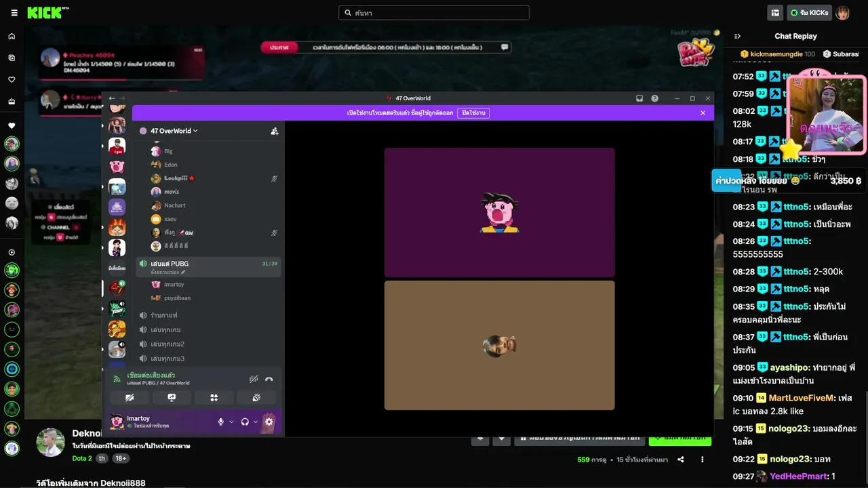Open Discord help icon in title bar
Image resolution: width=868 pixels, height=488 pixels.
(x=655, y=98)
